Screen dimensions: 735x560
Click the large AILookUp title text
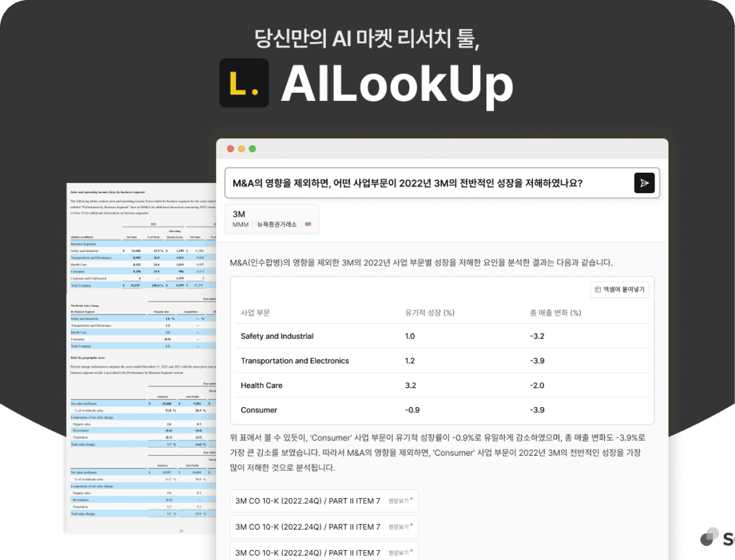tap(397, 85)
